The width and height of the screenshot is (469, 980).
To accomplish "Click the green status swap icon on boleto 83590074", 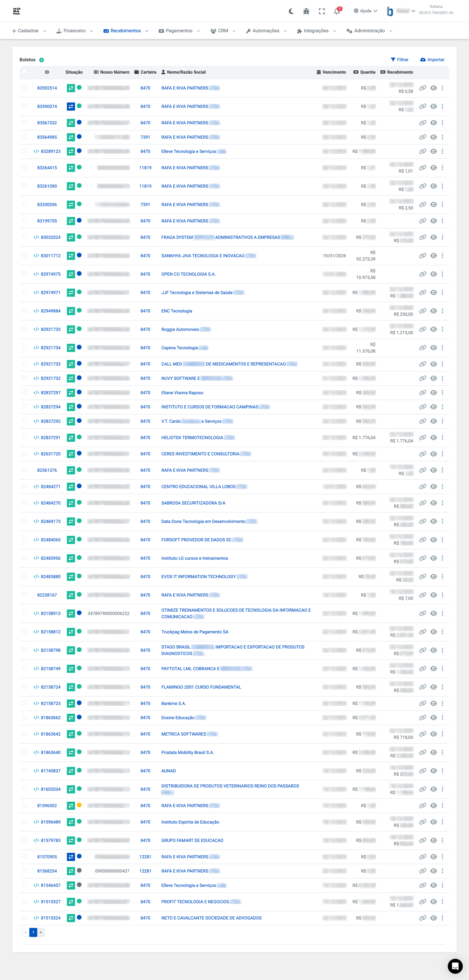I will point(71,106).
